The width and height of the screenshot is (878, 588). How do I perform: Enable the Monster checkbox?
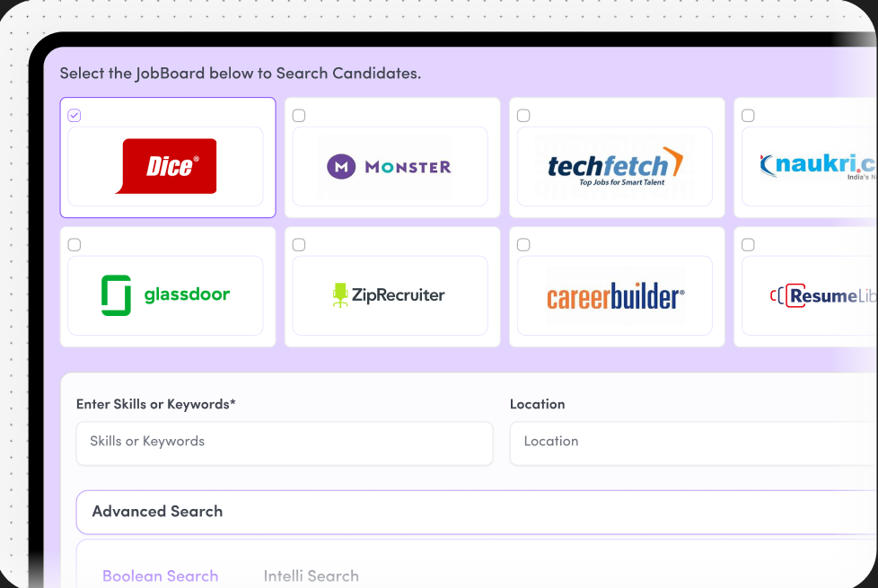coord(298,115)
